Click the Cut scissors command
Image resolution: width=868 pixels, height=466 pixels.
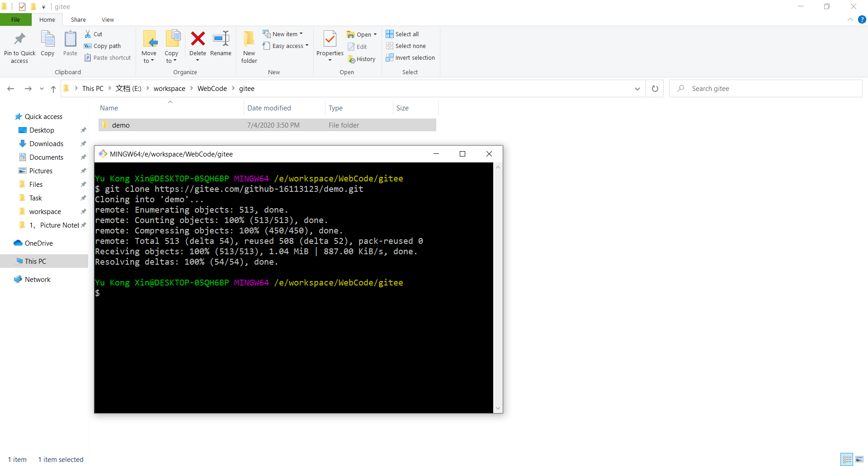94,34
